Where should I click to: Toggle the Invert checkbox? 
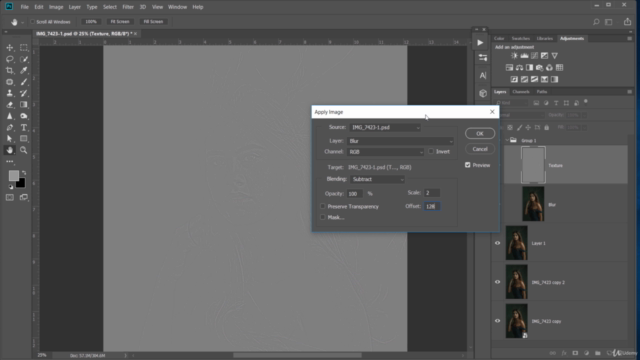[x=431, y=151]
